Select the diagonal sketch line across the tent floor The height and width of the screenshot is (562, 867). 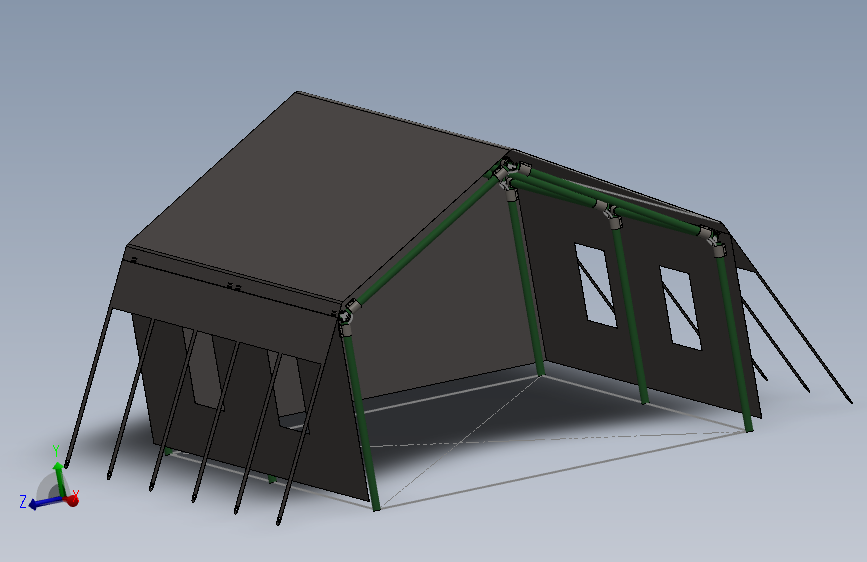point(459,443)
